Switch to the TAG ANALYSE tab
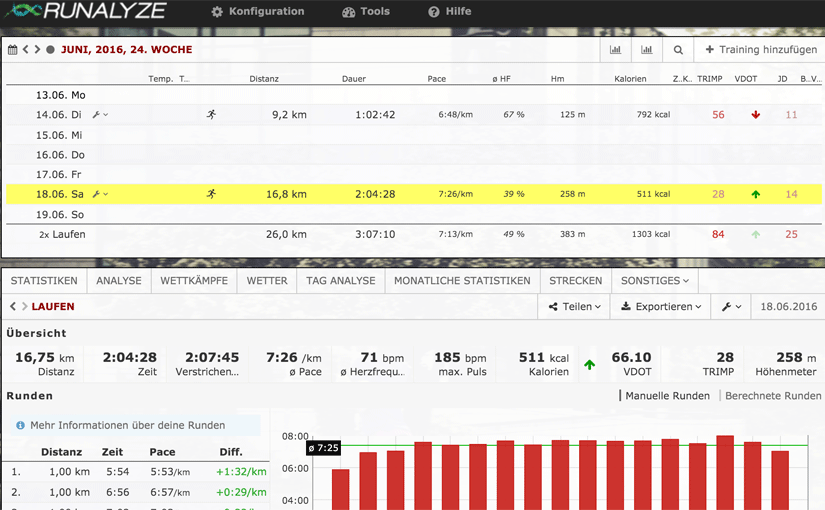 click(341, 281)
